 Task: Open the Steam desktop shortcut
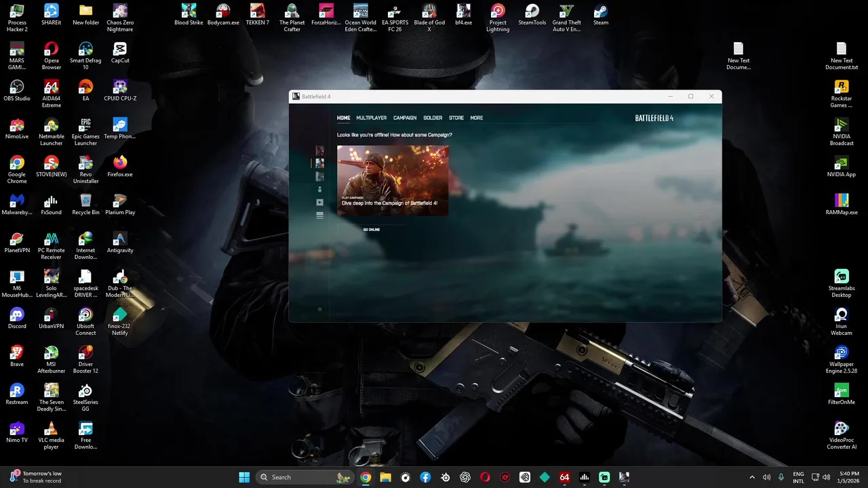pos(601,15)
